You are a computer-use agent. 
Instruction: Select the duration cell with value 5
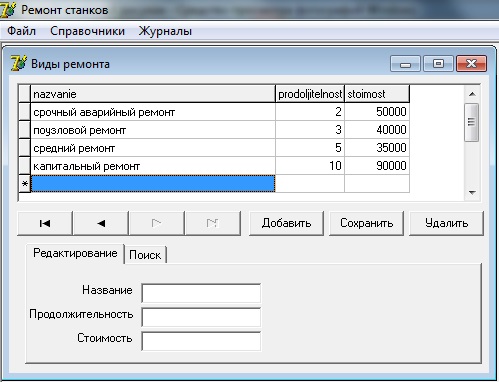(310, 148)
